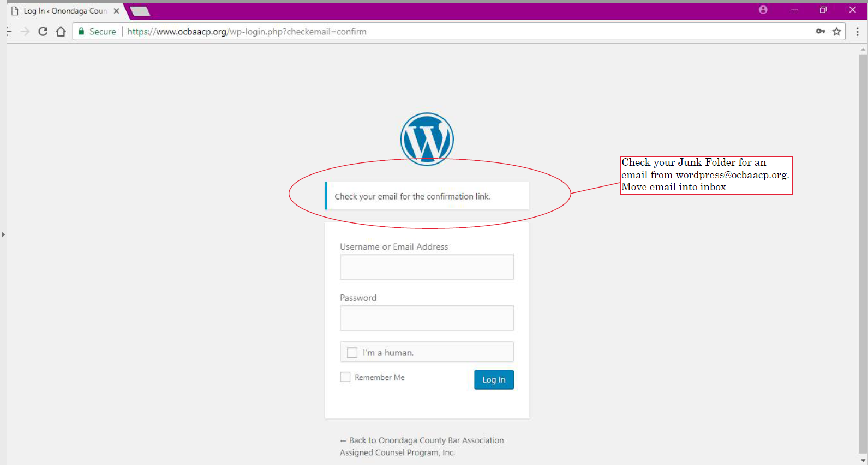Check the I'm a human checkbox
The width and height of the screenshot is (868, 465).
pyautogui.click(x=352, y=353)
